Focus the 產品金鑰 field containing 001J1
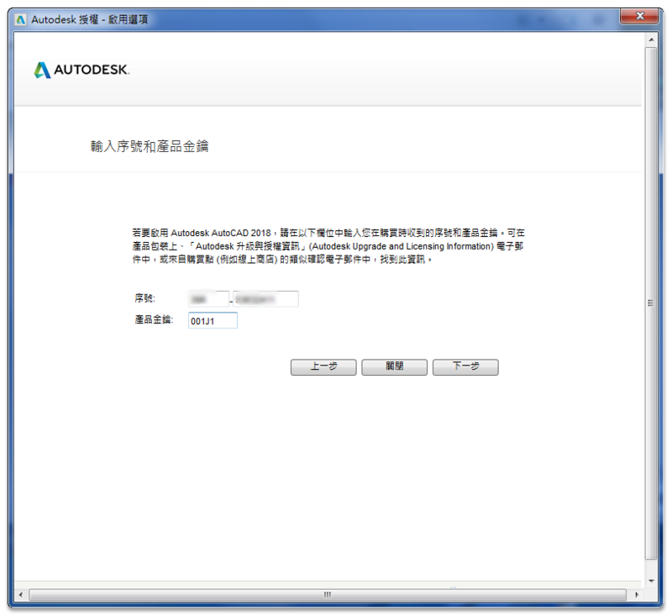The height and width of the screenshot is (616, 672). pos(213,321)
